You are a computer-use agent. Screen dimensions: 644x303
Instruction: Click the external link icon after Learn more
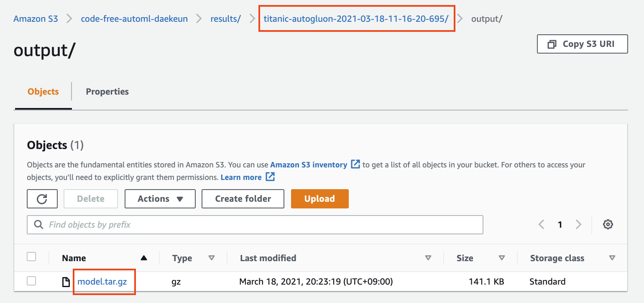pos(270,177)
